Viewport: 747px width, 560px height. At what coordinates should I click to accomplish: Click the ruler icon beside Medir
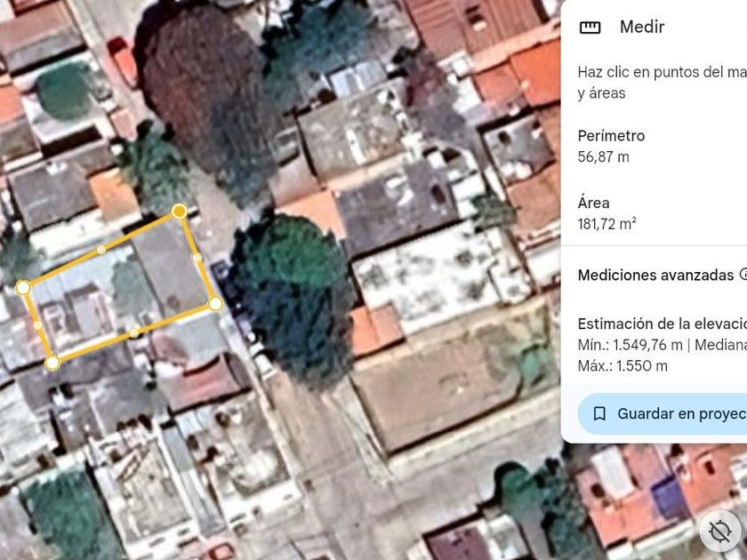(x=590, y=28)
